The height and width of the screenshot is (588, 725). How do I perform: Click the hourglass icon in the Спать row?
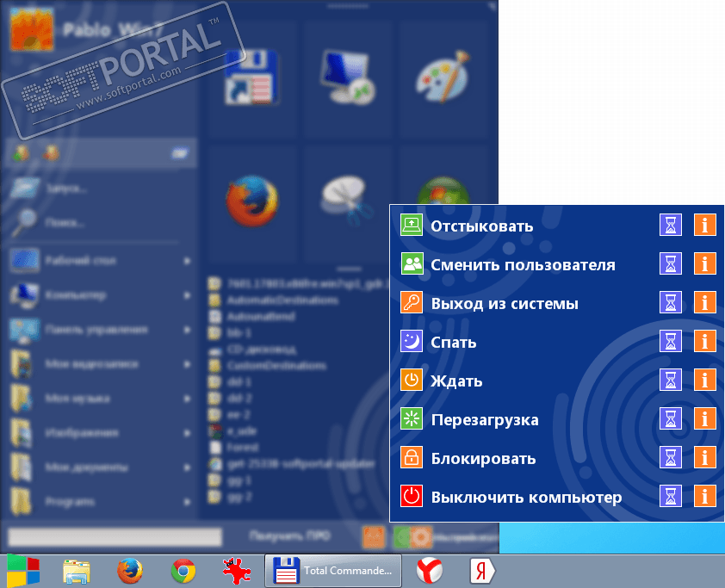[671, 342]
